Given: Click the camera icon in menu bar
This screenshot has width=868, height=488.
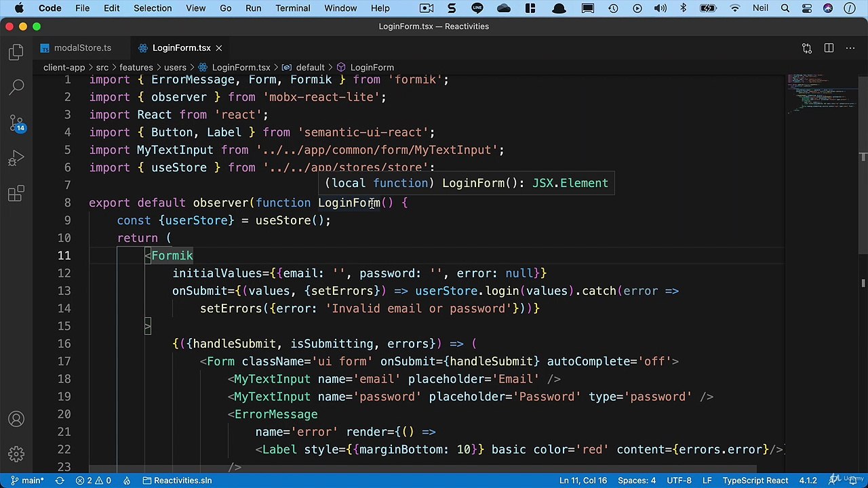Looking at the screenshot, I should click(427, 8).
